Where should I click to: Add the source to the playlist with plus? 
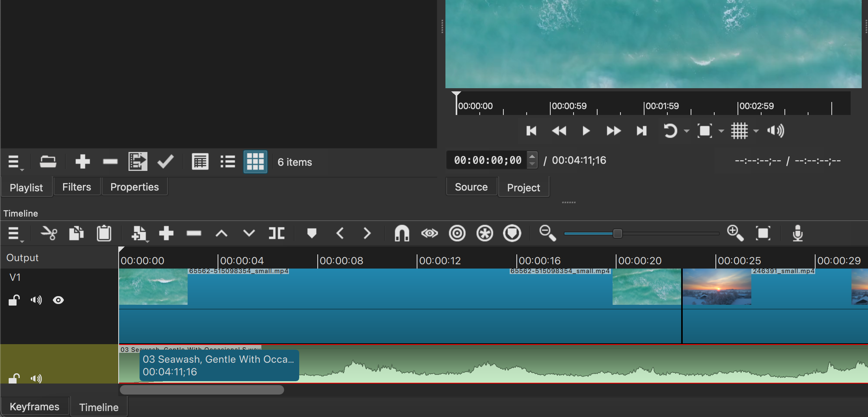[82, 162]
